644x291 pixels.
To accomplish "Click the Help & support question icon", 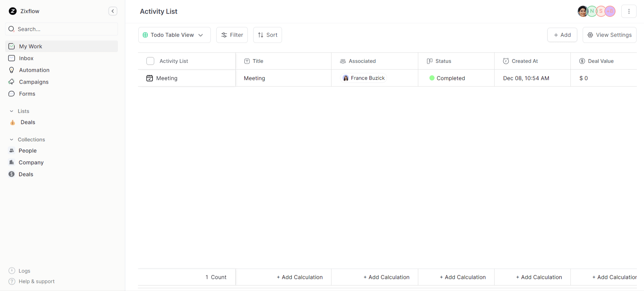I will (x=12, y=282).
